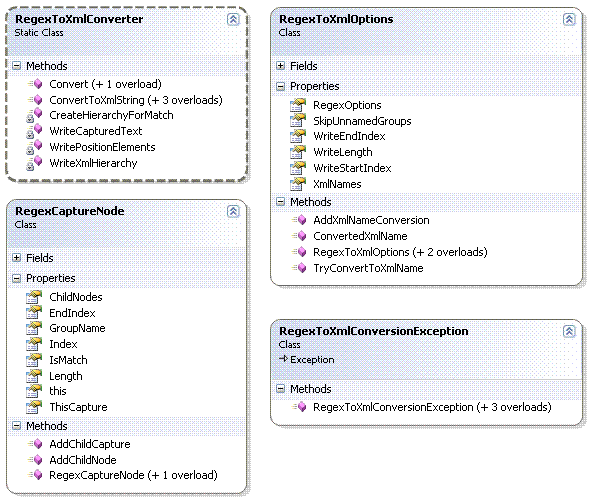Collapse Properties section in RegexToXmlOptions
Screen dimensions: 600x500
point(280,86)
